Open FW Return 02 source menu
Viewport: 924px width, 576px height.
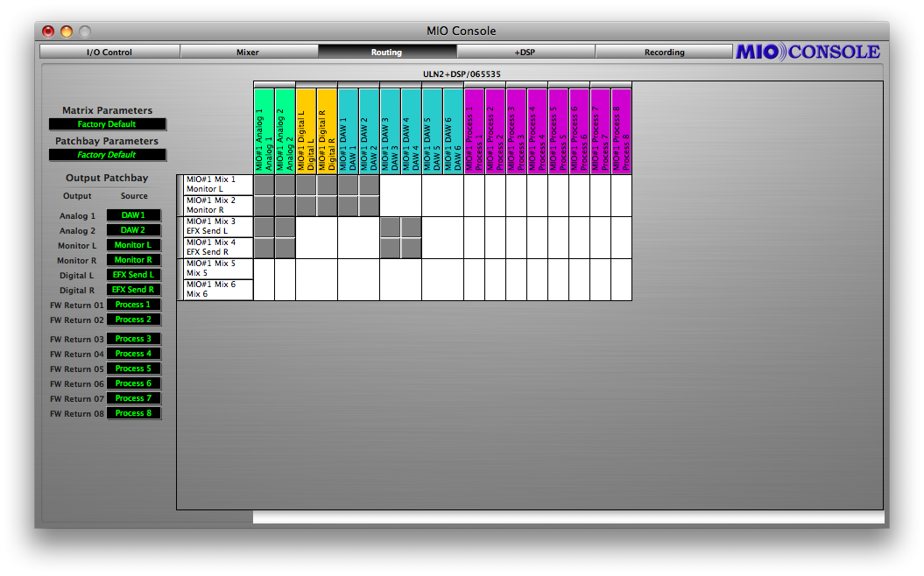tap(134, 320)
